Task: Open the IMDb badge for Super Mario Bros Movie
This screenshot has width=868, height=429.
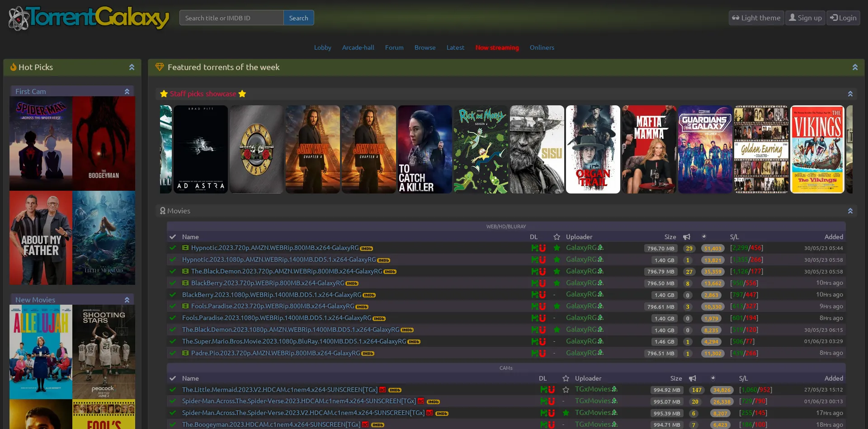Action: [x=414, y=342]
